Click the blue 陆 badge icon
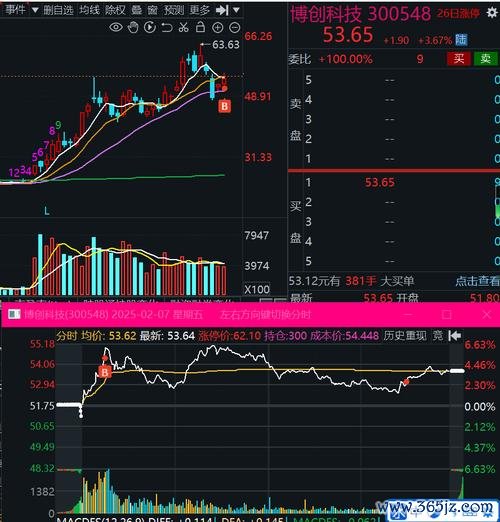The image size is (500, 522). [461, 40]
